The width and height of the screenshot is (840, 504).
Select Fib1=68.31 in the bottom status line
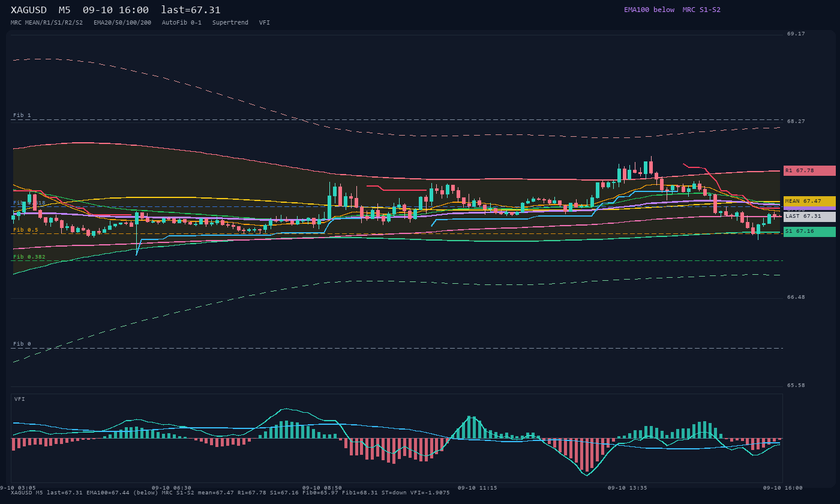click(360, 493)
